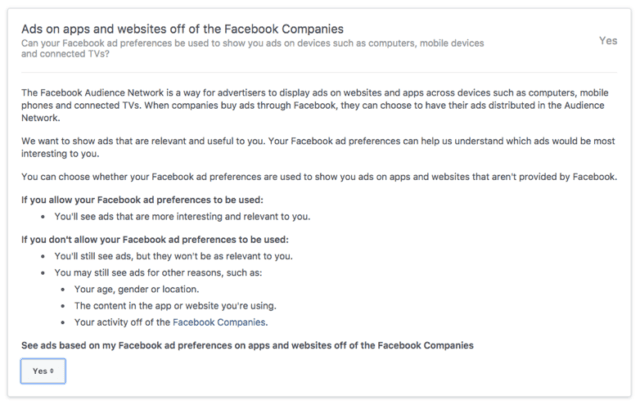Collapse the 'Ads on apps and websites' section heading

click(182, 29)
